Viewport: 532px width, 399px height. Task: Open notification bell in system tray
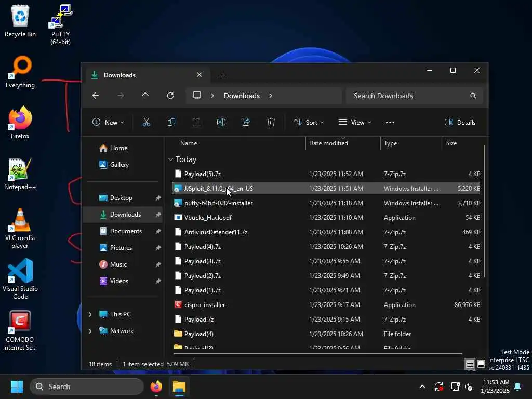(x=517, y=387)
